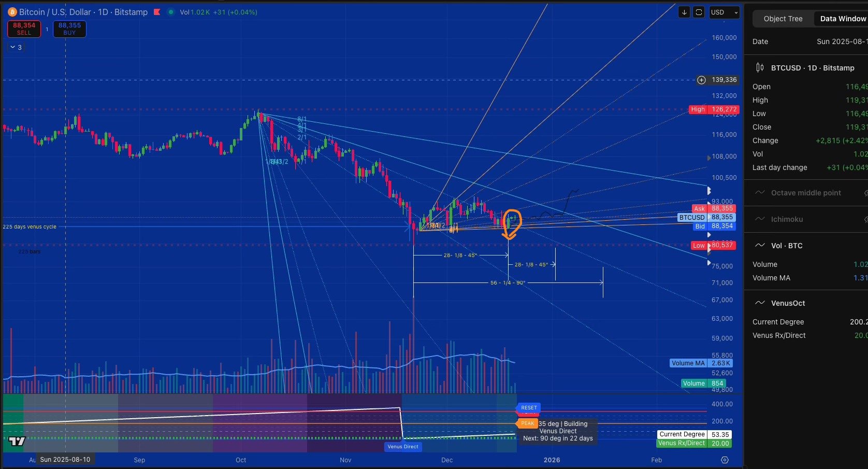Click the 88,355 BUY button
The width and height of the screenshot is (868, 469).
point(69,29)
